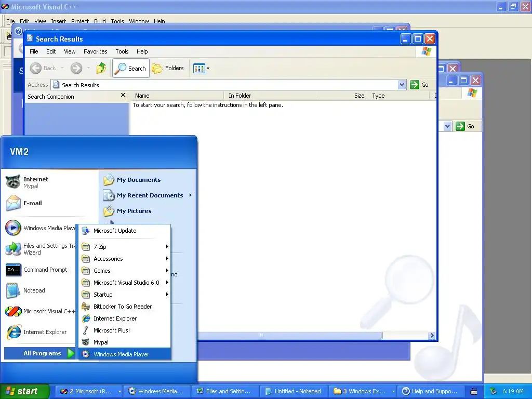Open the View menu in Search Results

point(70,51)
